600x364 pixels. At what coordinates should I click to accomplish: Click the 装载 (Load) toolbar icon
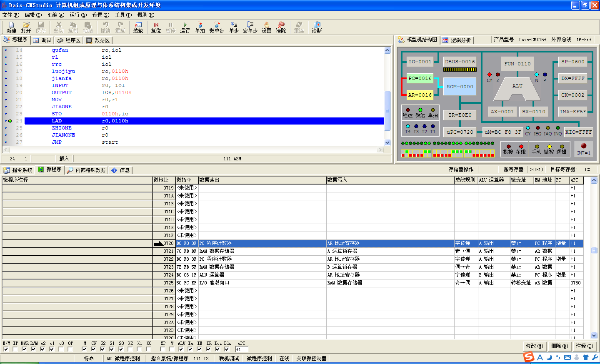pyautogui.click(x=138, y=27)
